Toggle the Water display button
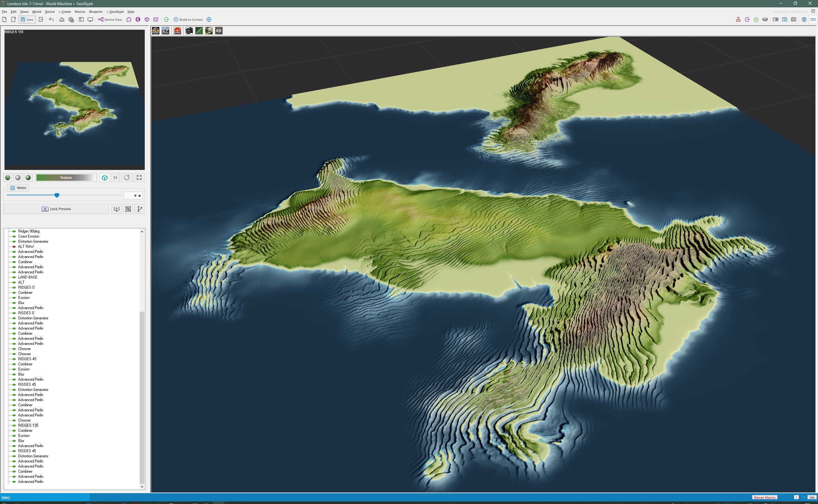Image resolution: width=818 pixels, height=504 pixels. (x=18, y=188)
